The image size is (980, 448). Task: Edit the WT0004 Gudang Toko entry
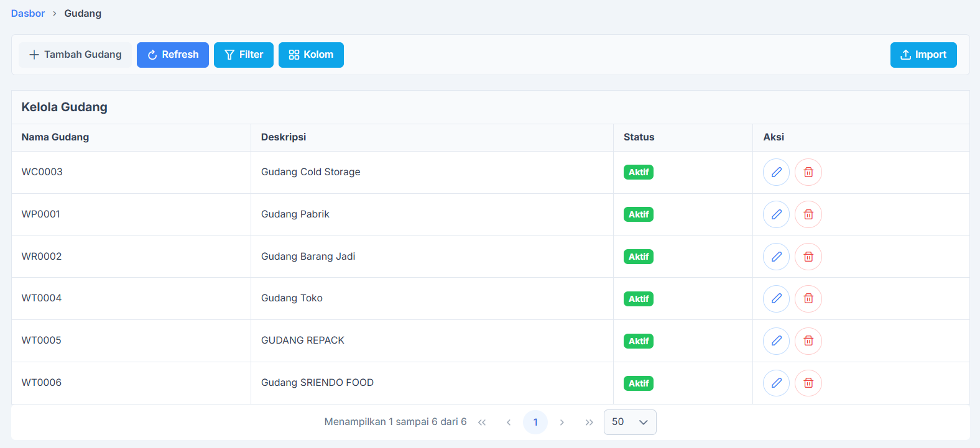[776, 299]
